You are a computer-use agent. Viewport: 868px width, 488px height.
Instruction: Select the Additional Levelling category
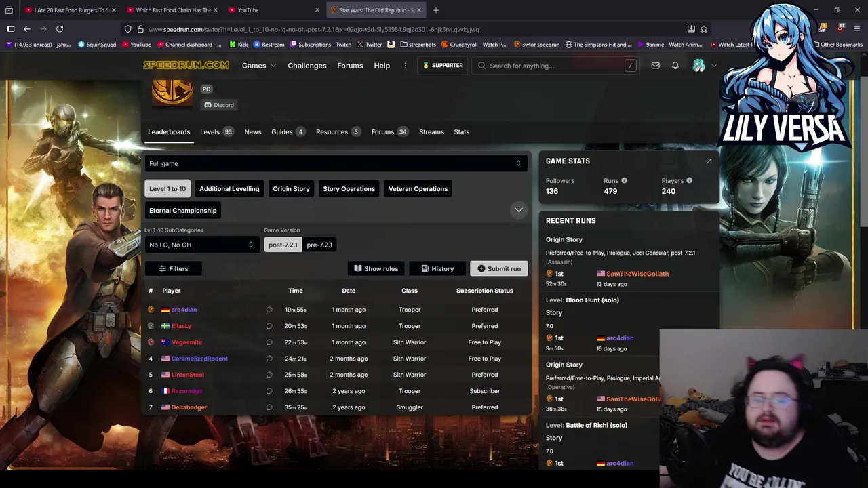(x=229, y=189)
